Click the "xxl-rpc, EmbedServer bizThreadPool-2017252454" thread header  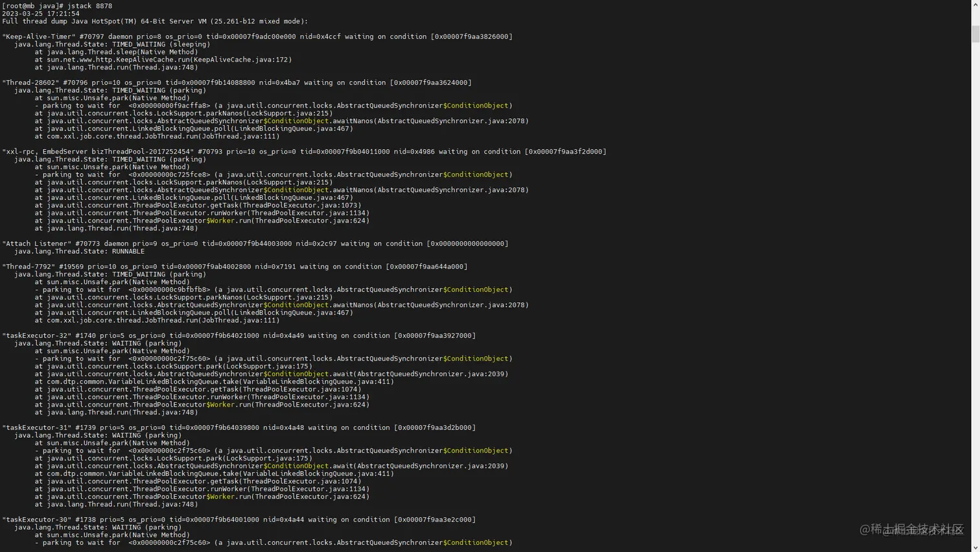(304, 152)
